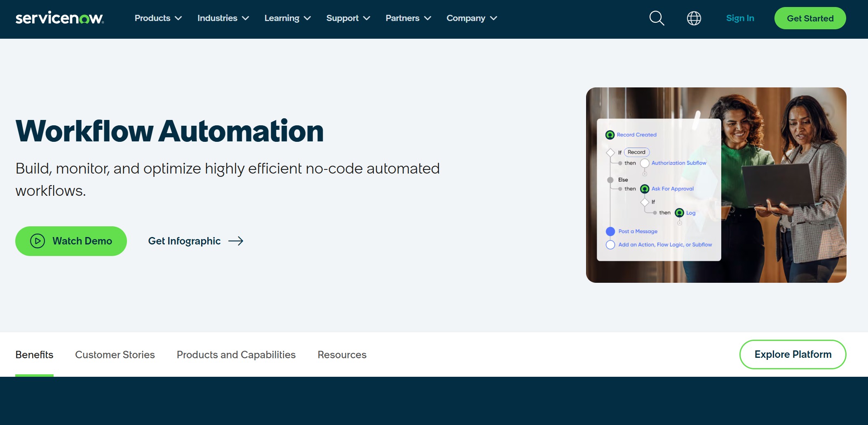Open the Partners menu
Viewport: 868px width, 425px height.
[x=408, y=18]
